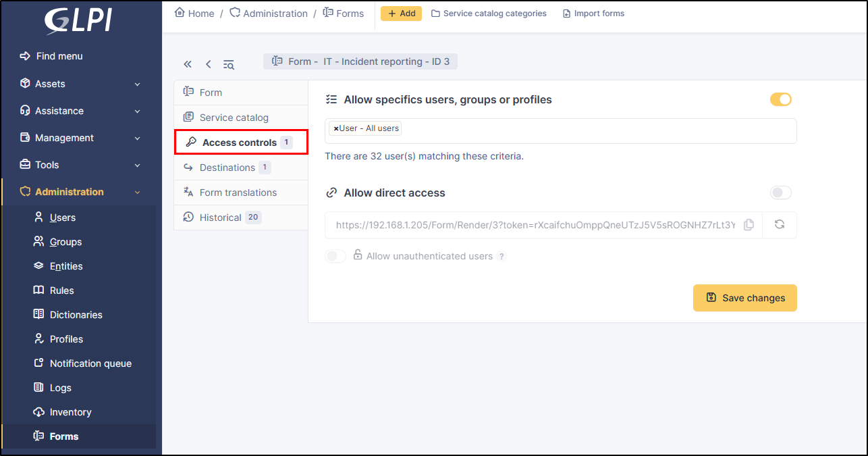Toggle Allow unauthenticated users switch

(335, 256)
